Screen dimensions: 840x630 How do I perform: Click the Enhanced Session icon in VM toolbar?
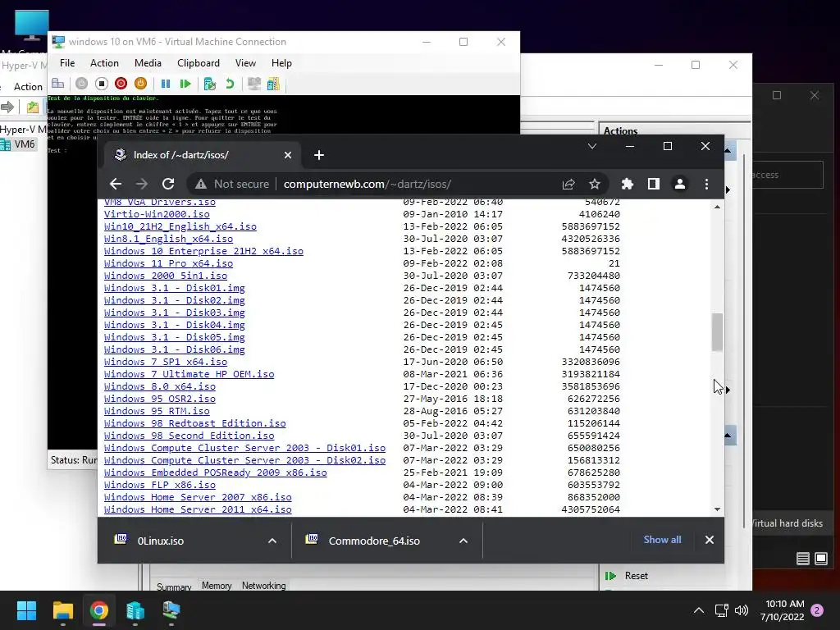point(254,84)
